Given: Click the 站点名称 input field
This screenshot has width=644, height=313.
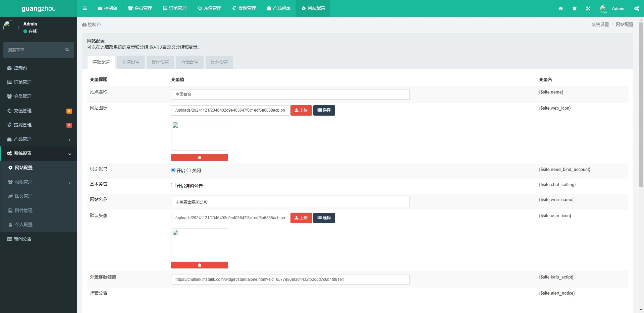Looking at the screenshot, I should tap(290, 95).
